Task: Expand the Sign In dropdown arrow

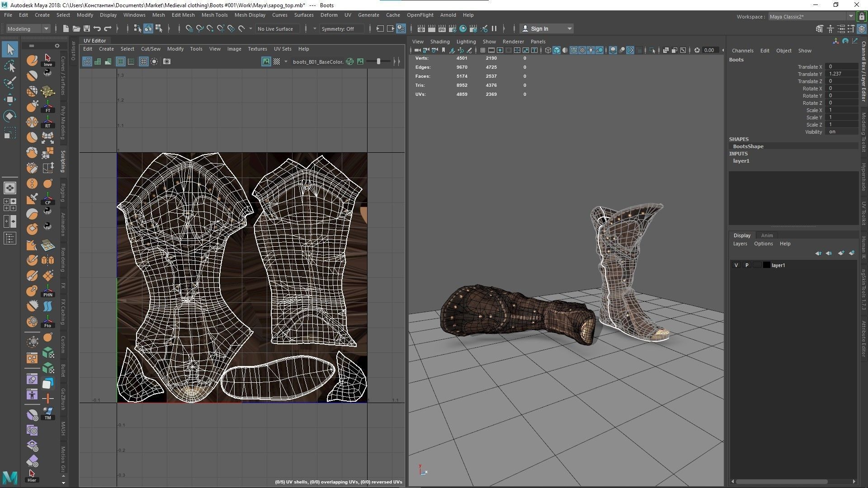Action: click(570, 28)
